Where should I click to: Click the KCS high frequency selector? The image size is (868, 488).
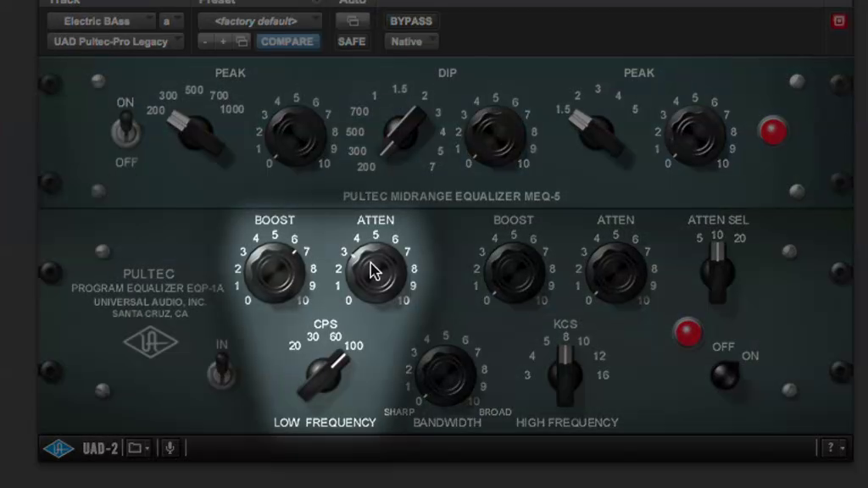coord(565,374)
